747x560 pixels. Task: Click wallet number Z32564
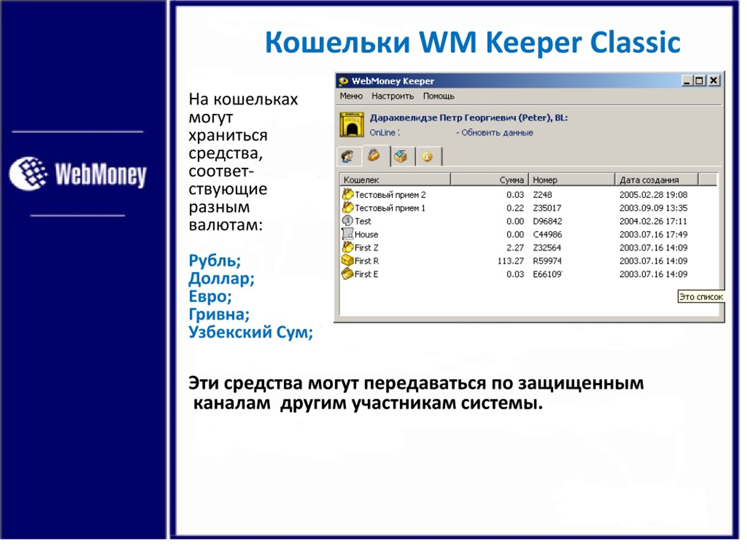pyautogui.click(x=547, y=247)
